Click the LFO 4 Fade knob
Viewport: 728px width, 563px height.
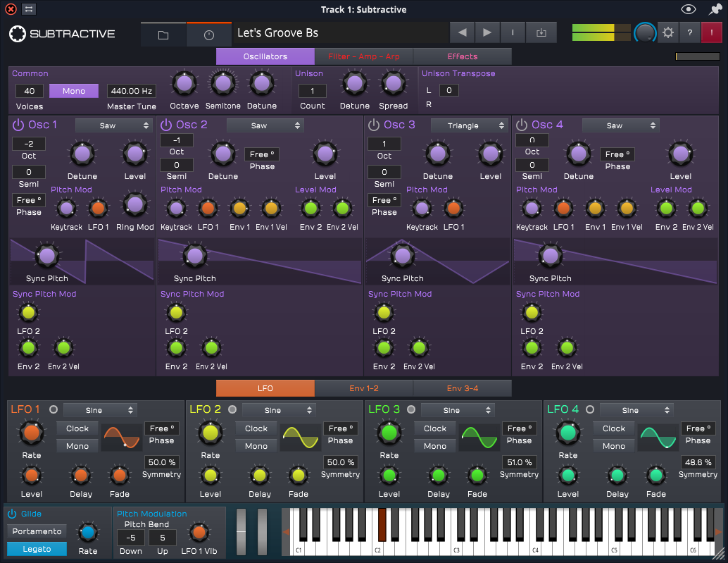656,475
